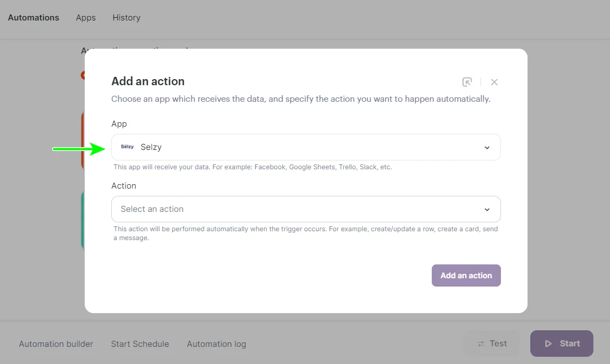Run the automation with the Test button

pyautogui.click(x=492, y=343)
